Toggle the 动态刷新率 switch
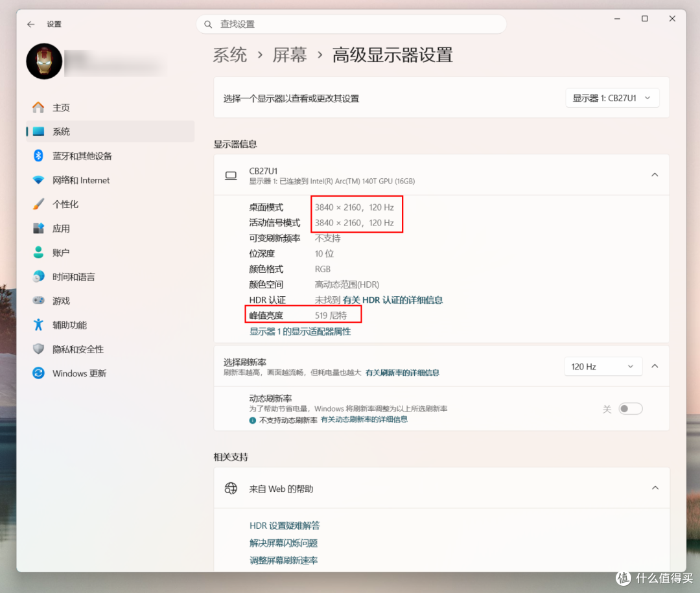The width and height of the screenshot is (700, 593). point(631,408)
